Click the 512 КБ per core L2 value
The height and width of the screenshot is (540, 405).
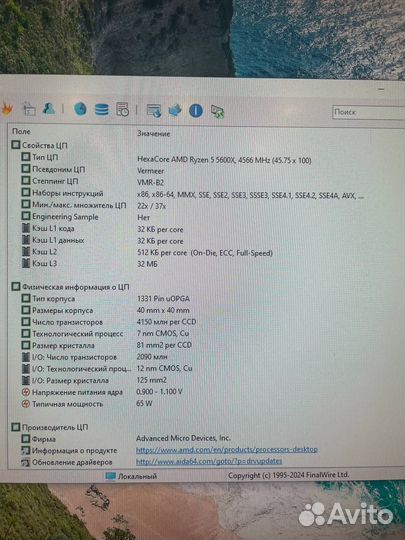pos(205,253)
